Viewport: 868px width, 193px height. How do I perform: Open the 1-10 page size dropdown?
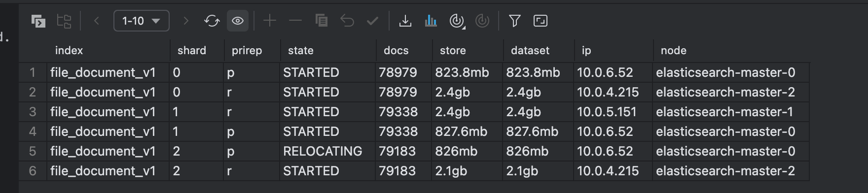142,21
